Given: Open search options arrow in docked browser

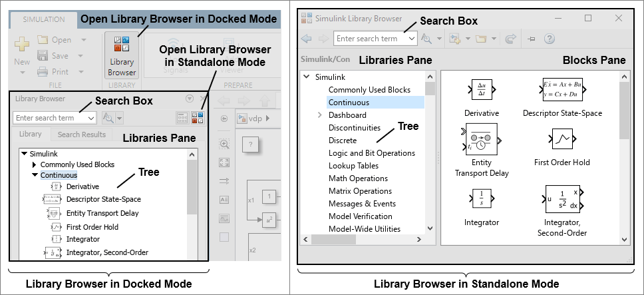Looking at the screenshot, I should click(x=120, y=119).
